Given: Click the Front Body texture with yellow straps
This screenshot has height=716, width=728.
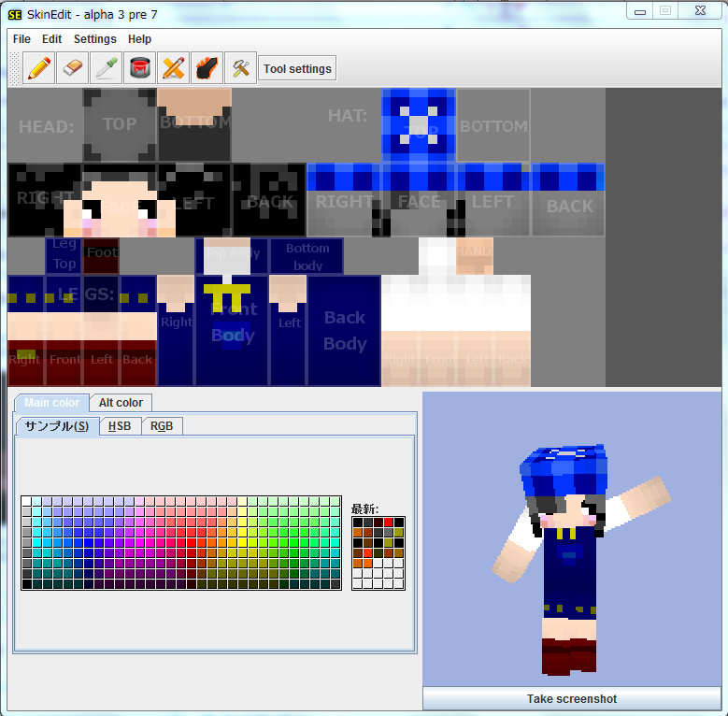Looking at the screenshot, I should pyautogui.click(x=232, y=331).
